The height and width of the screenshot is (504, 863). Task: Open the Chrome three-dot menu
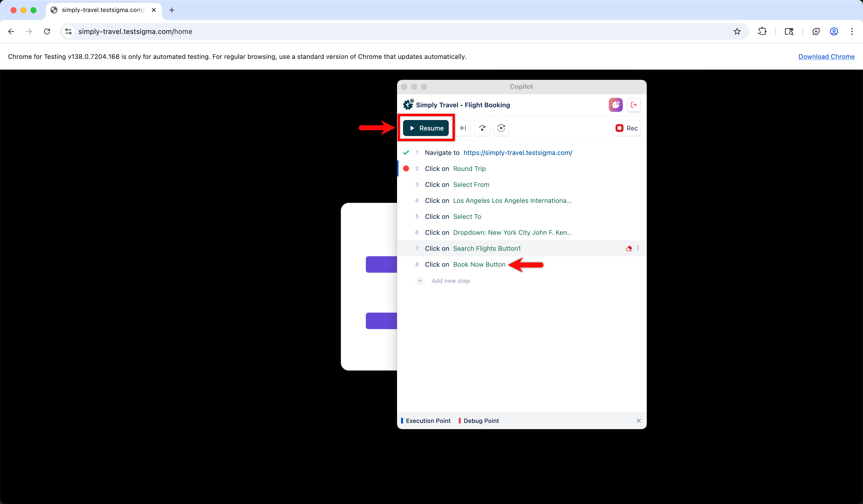[x=852, y=31]
